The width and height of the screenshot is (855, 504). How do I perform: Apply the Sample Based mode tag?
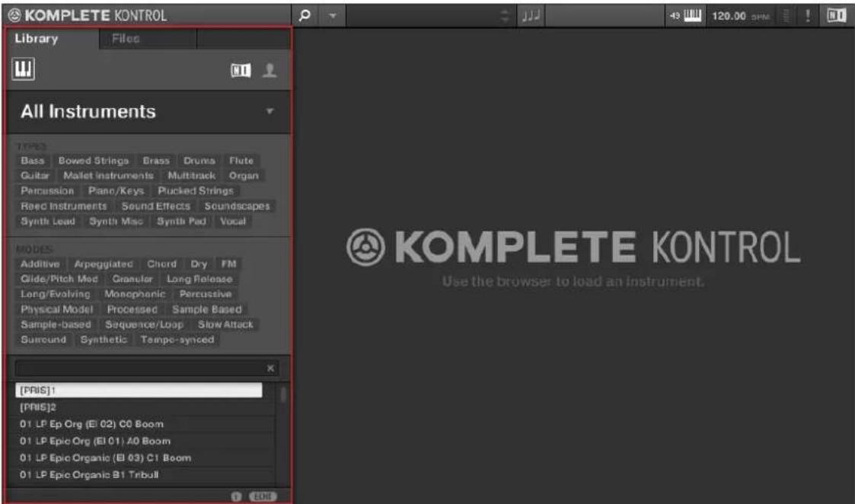(x=207, y=310)
